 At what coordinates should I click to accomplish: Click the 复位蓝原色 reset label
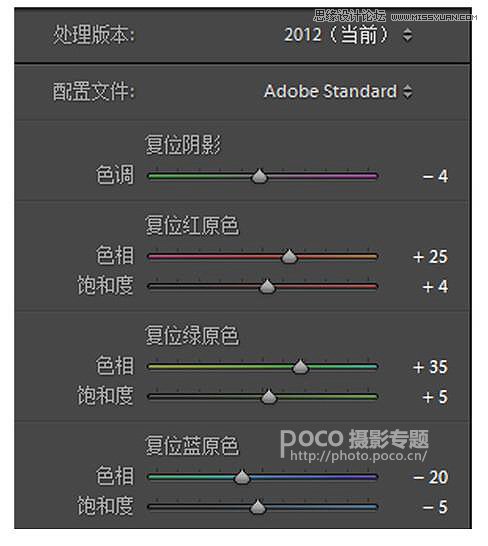pos(192,445)
